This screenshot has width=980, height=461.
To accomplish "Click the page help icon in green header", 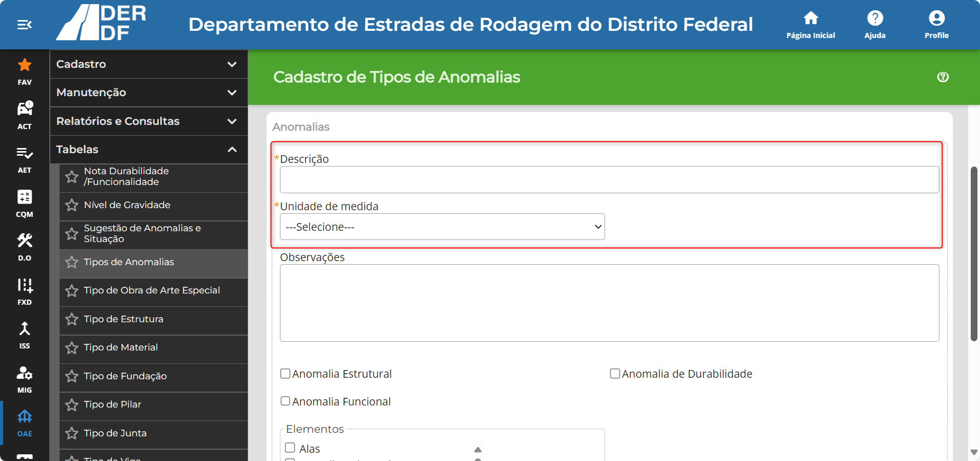I will [943, 77].
